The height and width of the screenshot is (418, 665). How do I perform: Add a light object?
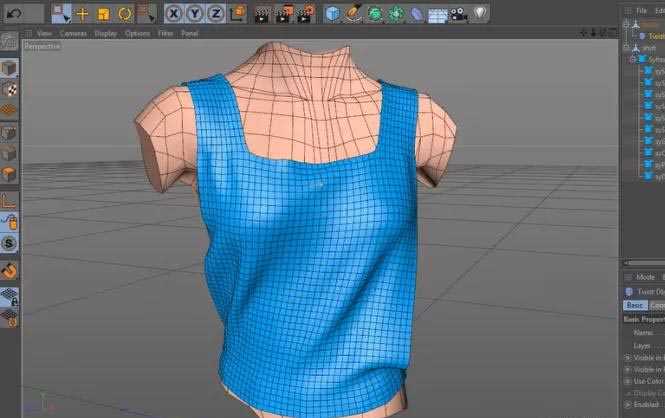480,13
